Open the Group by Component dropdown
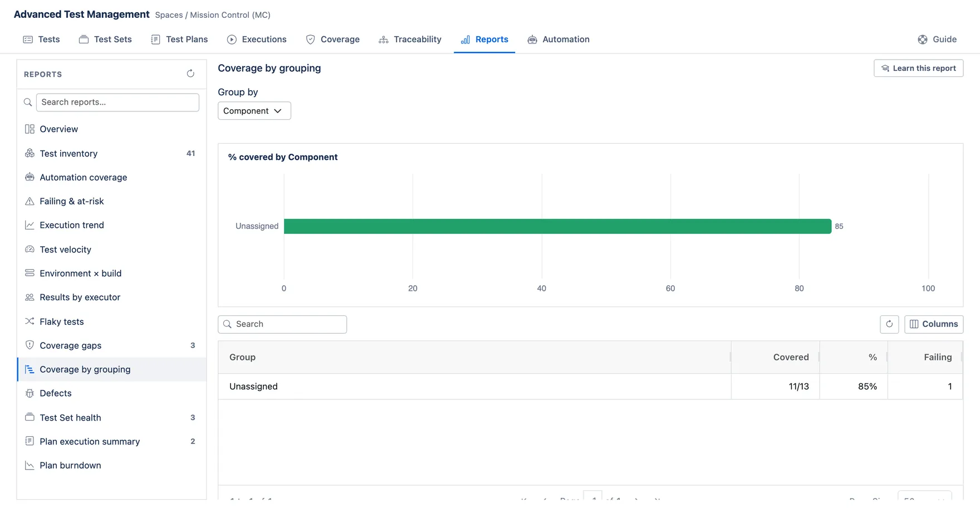 254,111
